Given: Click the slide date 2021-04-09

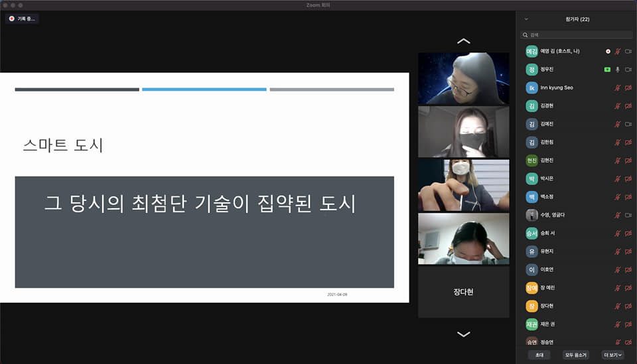Looking at the screenshot, I should (337, 294).
